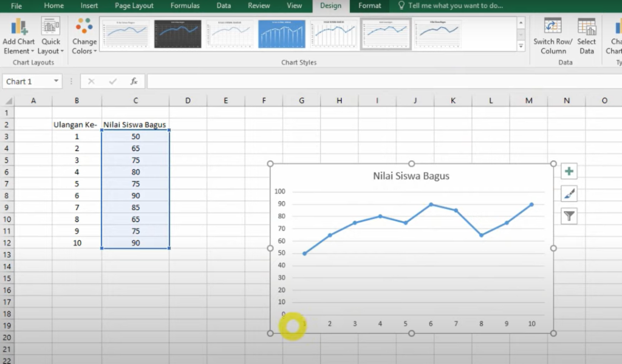
Task: Click horizontal axis label 6
Action: point(431,323)
